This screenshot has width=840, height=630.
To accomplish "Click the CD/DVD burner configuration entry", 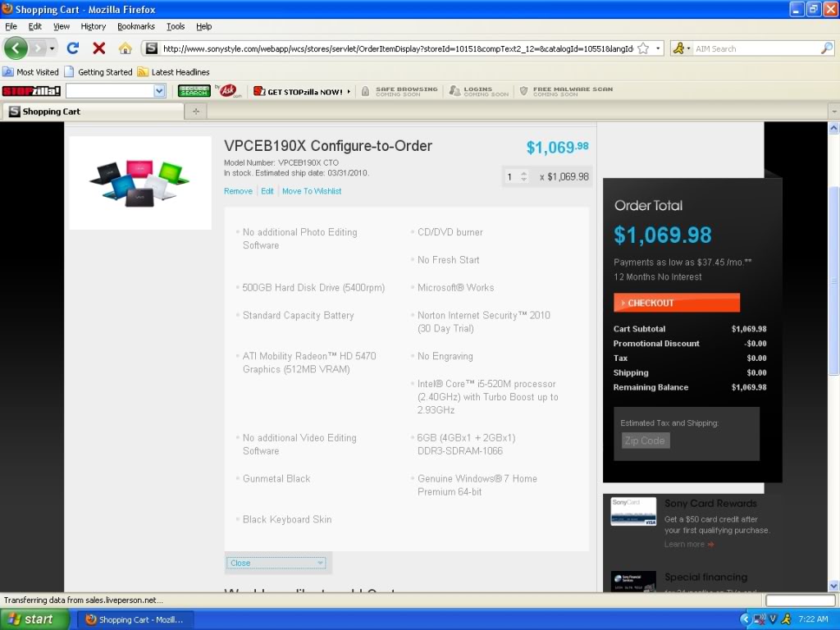I will coord(450,232).
